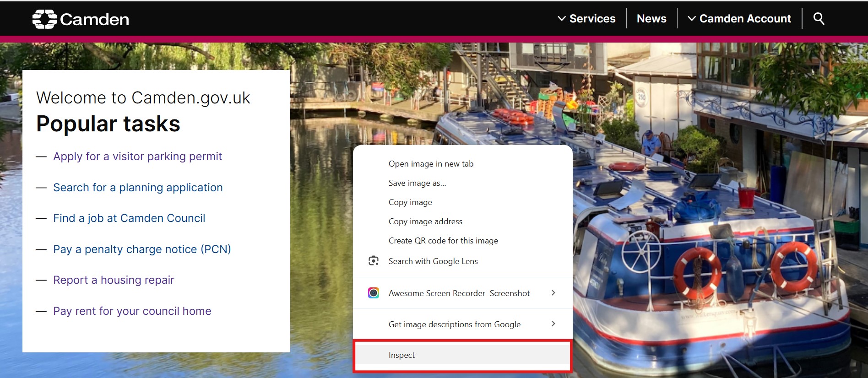Open the site search magnifier icon
Screen dimensions: 868x378
[819, 18]
